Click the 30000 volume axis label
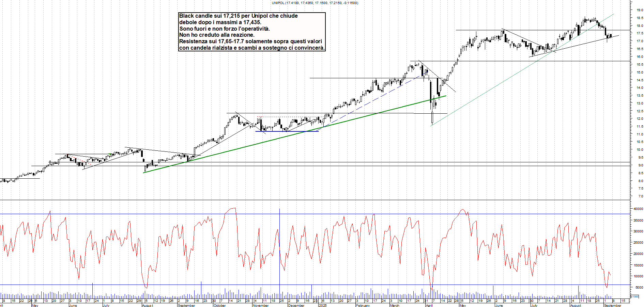 (x=638, y=231)
